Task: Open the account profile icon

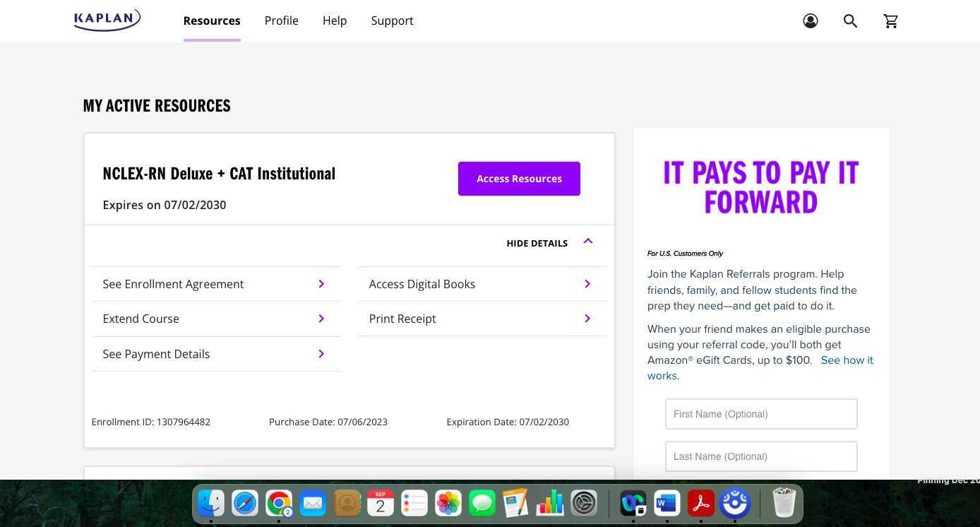Action: [810, 20]
